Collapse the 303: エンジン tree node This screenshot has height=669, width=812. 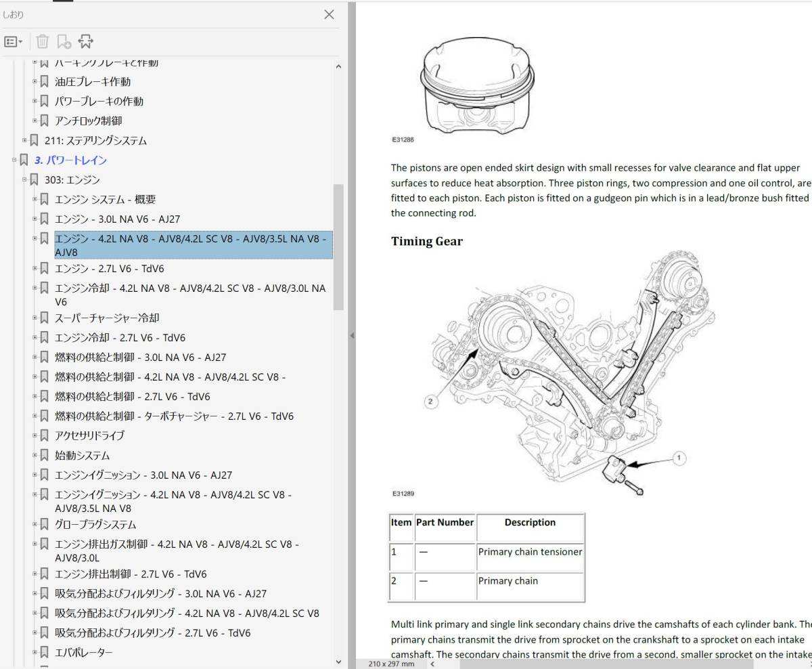point(24,179)
